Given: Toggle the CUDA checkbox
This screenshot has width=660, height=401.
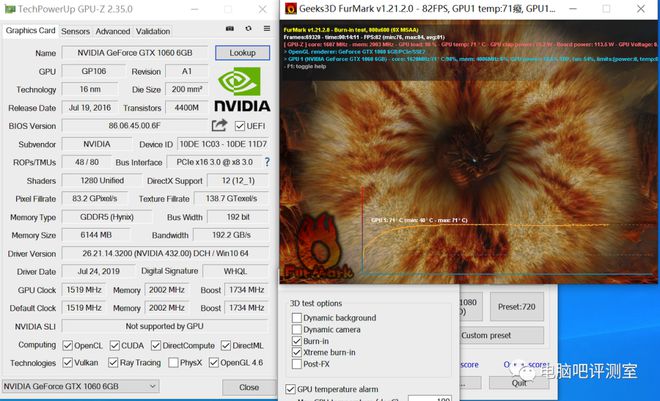Looking at the screenshot, I should (x=114, y=345).
